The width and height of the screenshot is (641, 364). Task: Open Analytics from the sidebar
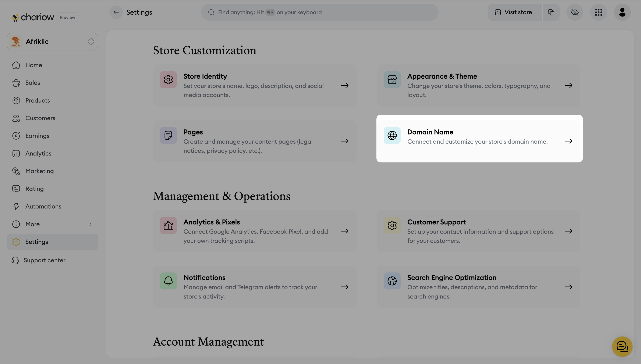[38, 153]
